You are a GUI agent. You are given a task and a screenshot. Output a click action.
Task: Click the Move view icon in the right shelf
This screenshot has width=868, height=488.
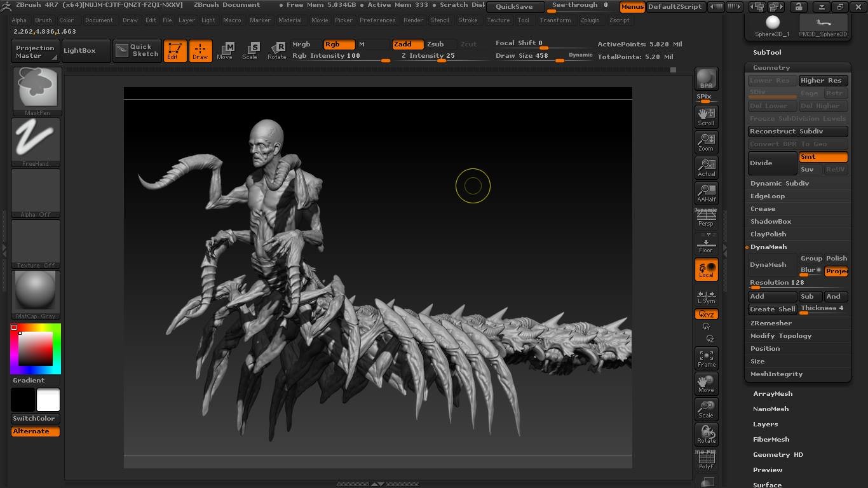706,384
